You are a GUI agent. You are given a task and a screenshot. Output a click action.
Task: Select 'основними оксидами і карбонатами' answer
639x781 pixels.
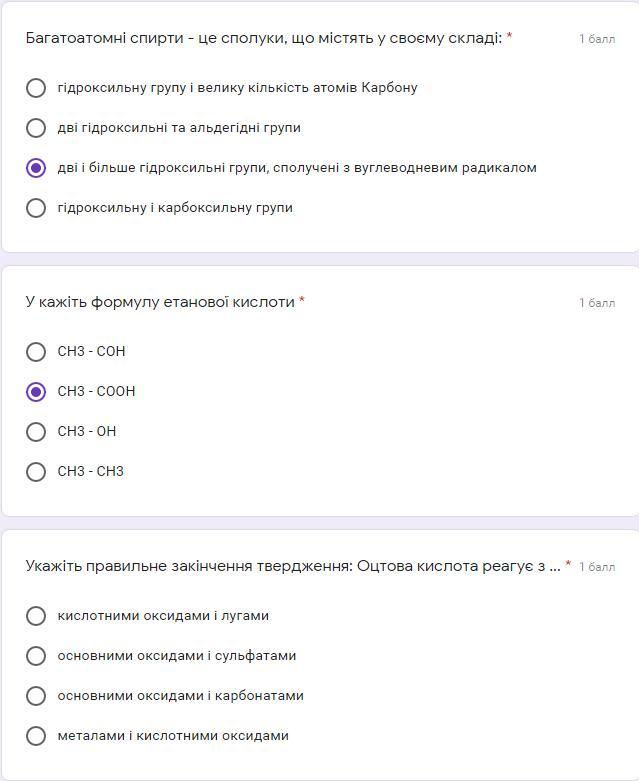(36, 696)
